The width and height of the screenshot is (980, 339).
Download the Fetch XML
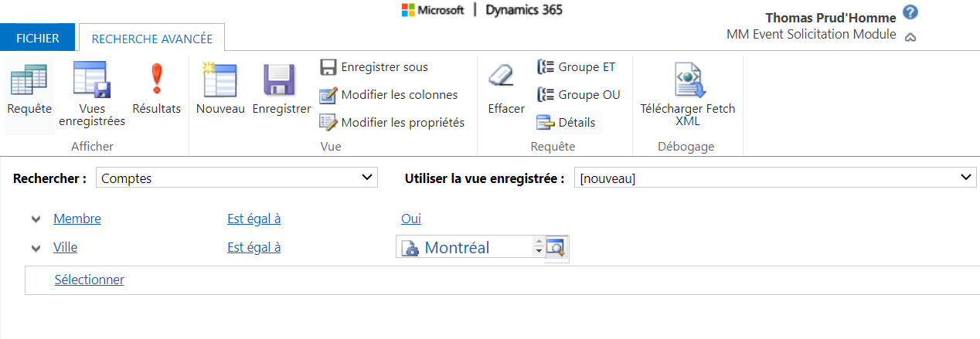[x=687, y=81]
